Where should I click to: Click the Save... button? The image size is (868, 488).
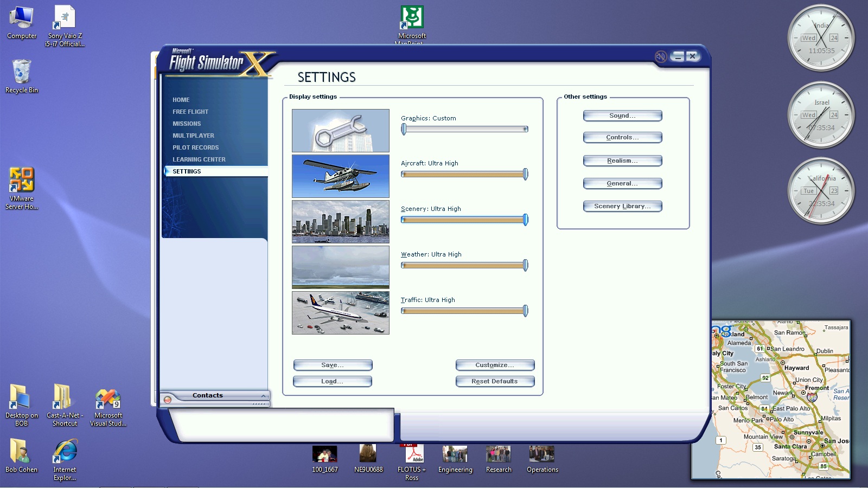tap(333, 365)
